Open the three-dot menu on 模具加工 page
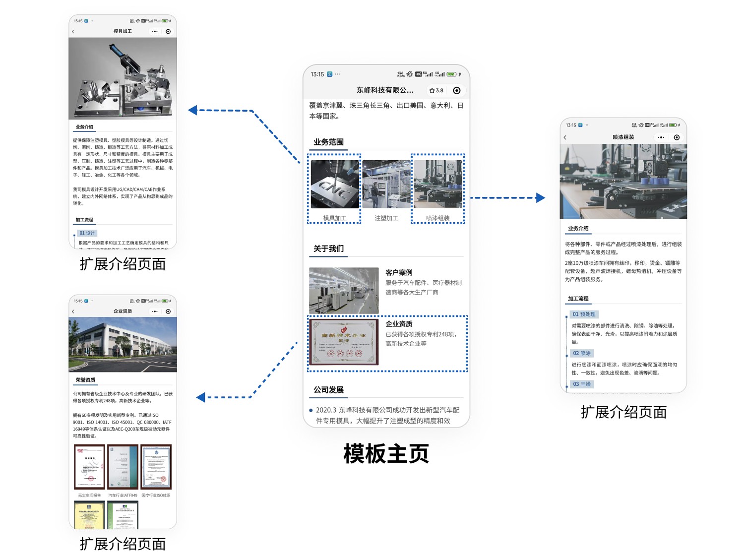Screen dimensions: 744x560 tap(155, 31)
